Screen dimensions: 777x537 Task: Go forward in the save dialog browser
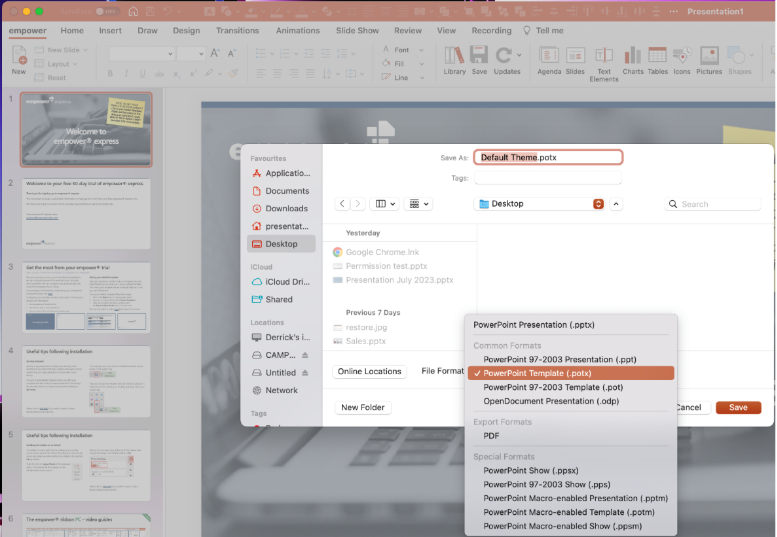click(x=358, y=204)
